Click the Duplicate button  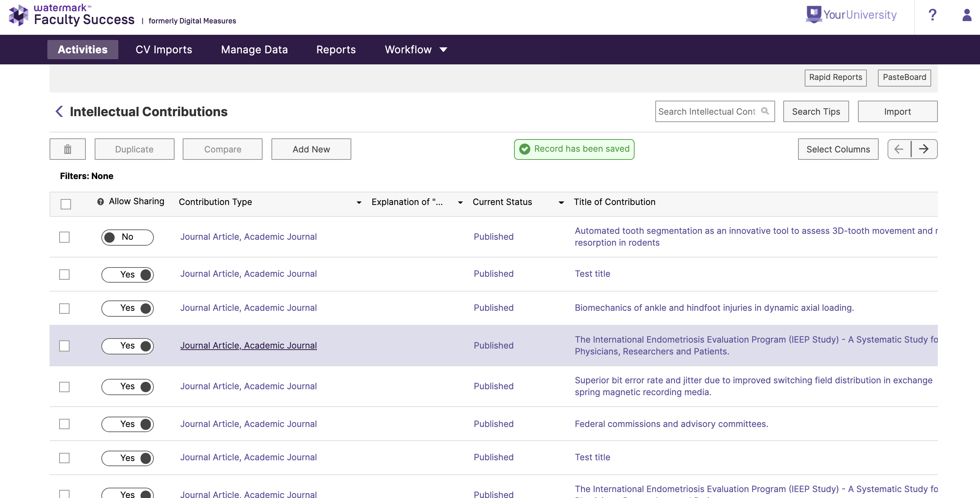(134, 149)
